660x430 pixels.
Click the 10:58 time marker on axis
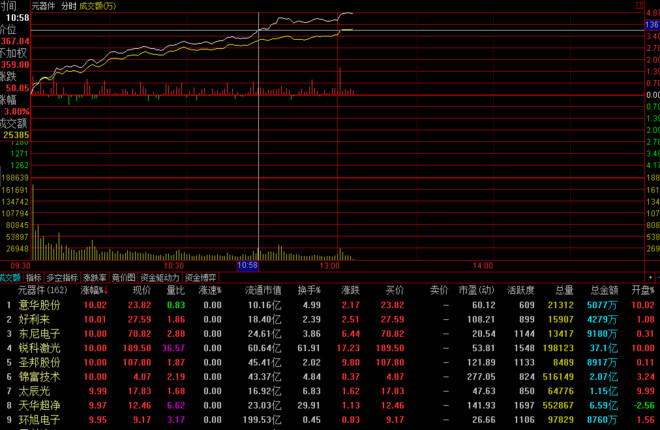248,266
